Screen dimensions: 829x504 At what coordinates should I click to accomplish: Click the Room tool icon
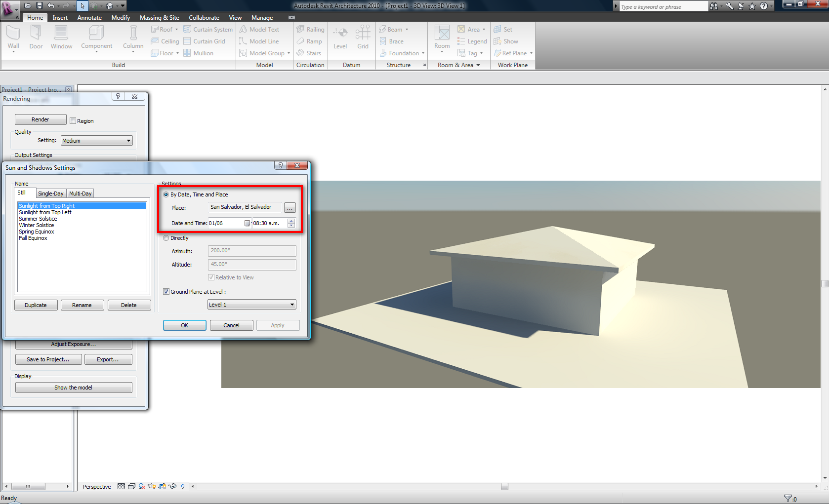coord(442,34)
